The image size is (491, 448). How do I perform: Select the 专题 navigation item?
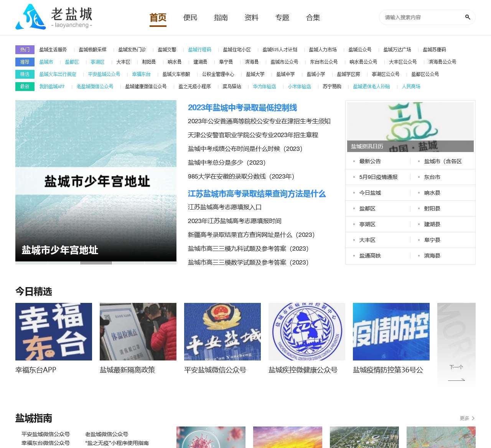(282, 17)
